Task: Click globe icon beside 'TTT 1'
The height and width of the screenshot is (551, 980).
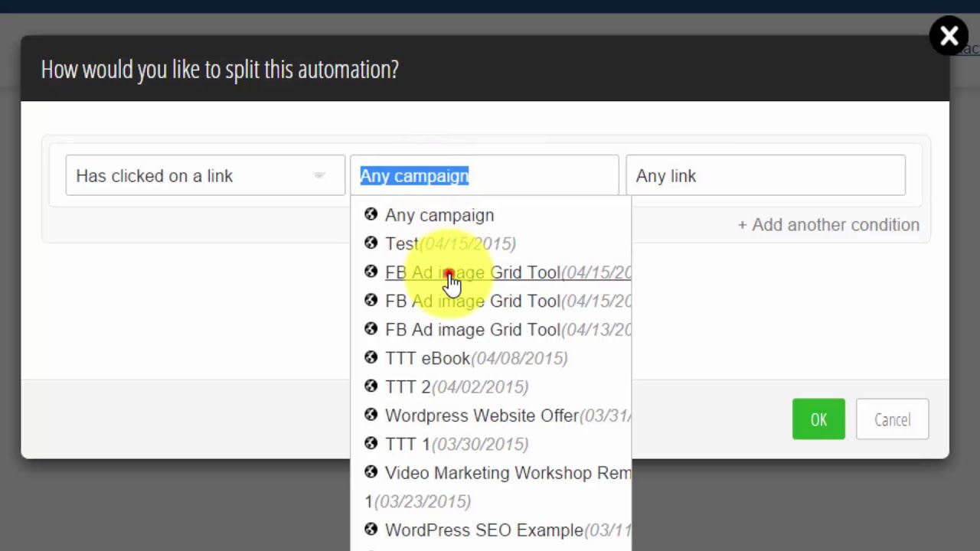Action: pos(371,443)
